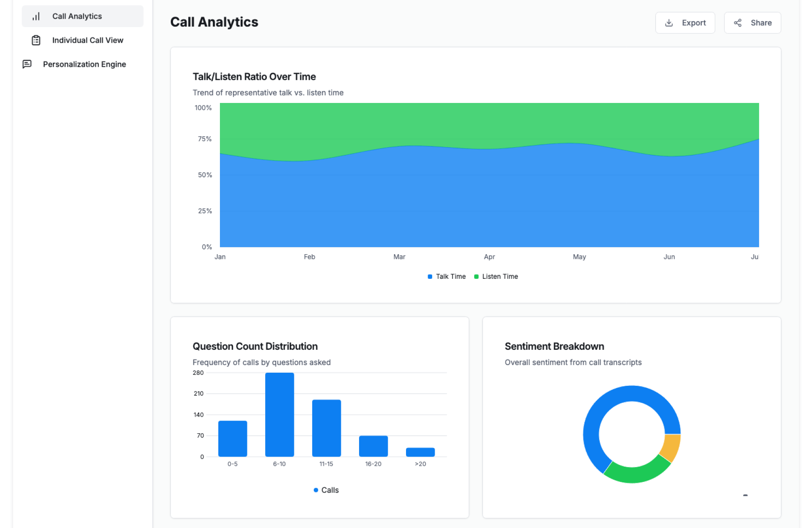
Task: Click the green donut chart segment
Action: coord(635,474)
